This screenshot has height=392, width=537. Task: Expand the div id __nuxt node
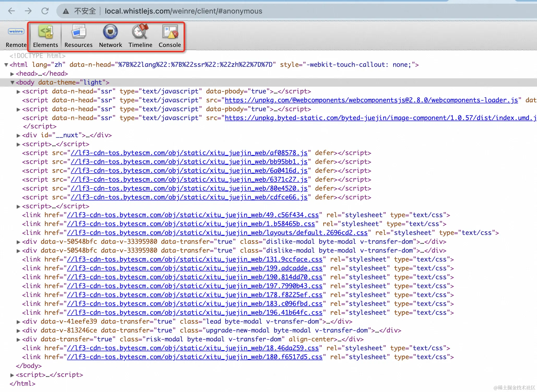pos(18,135)
